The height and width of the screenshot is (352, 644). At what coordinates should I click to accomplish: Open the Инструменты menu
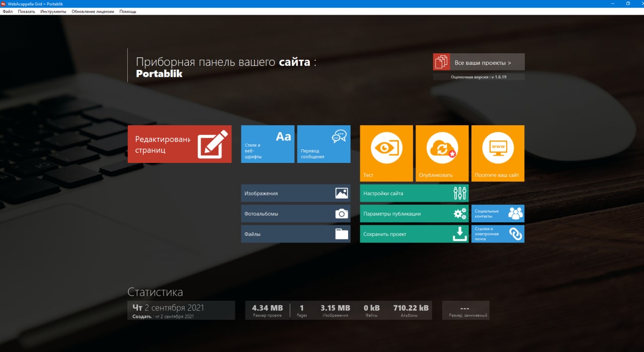(53, 11)
